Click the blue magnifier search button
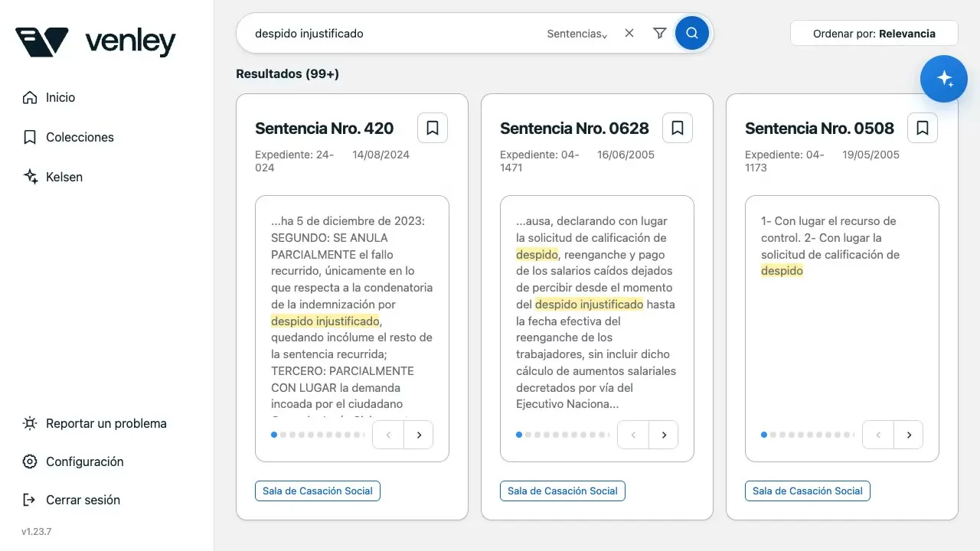The height and width of the screenshot is (551, 980). [692, 33]
